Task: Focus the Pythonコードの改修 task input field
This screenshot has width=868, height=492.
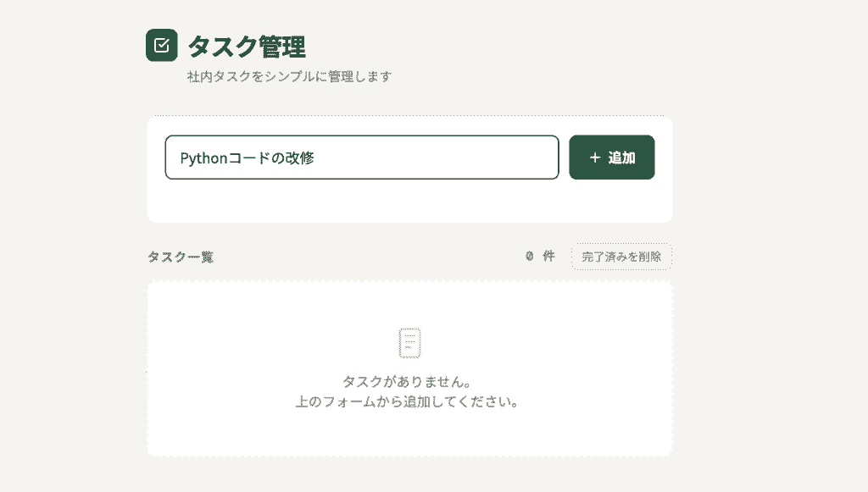Action: click(x=362, y=158)
